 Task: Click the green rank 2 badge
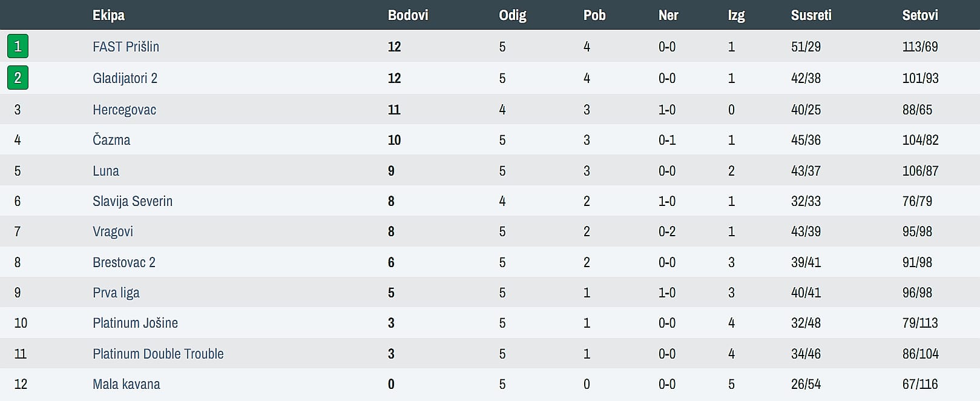pos(18,78)
